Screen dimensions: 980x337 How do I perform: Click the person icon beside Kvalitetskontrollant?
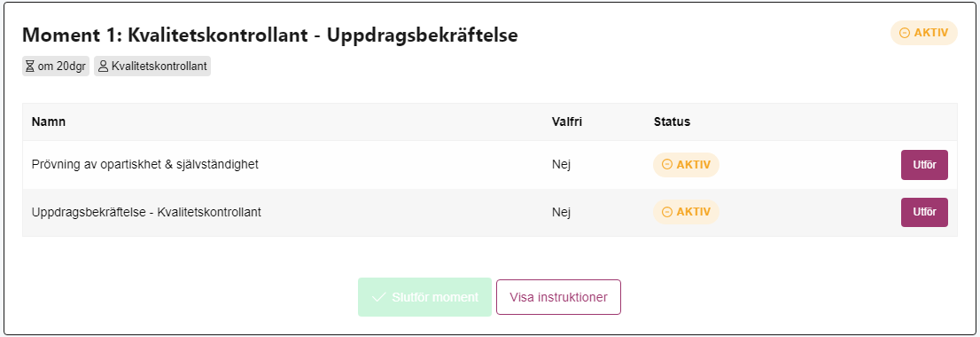(x=104, y=67)
